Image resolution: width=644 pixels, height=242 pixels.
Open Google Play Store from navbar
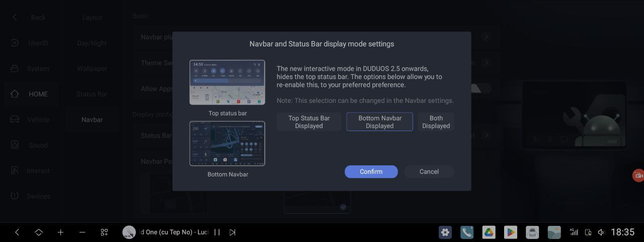510,232
